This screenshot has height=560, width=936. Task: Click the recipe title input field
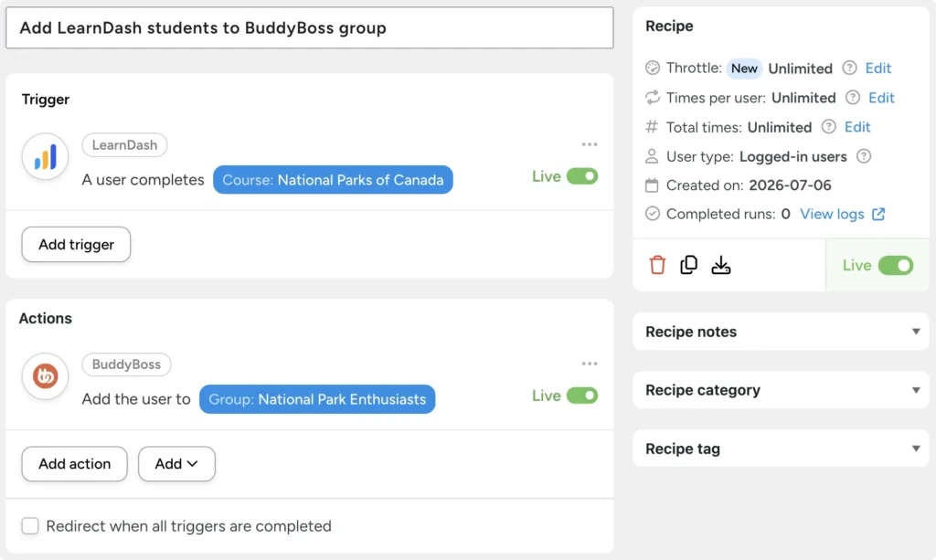309,27
